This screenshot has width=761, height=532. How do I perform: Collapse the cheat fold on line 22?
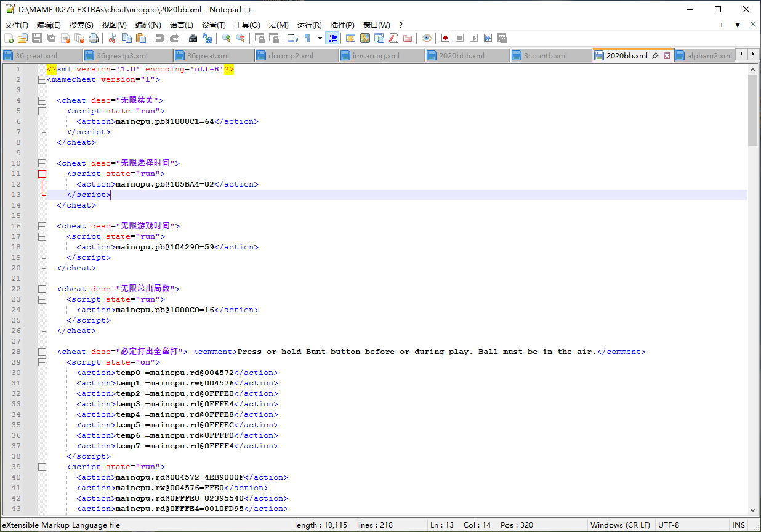click(x=41, y=289)
